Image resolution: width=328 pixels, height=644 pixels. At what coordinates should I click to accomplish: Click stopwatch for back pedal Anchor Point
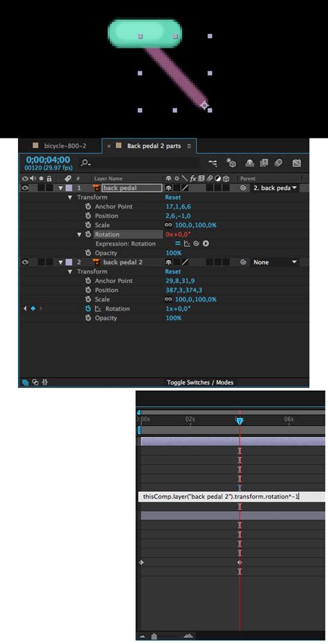click(x=88, y=207)
